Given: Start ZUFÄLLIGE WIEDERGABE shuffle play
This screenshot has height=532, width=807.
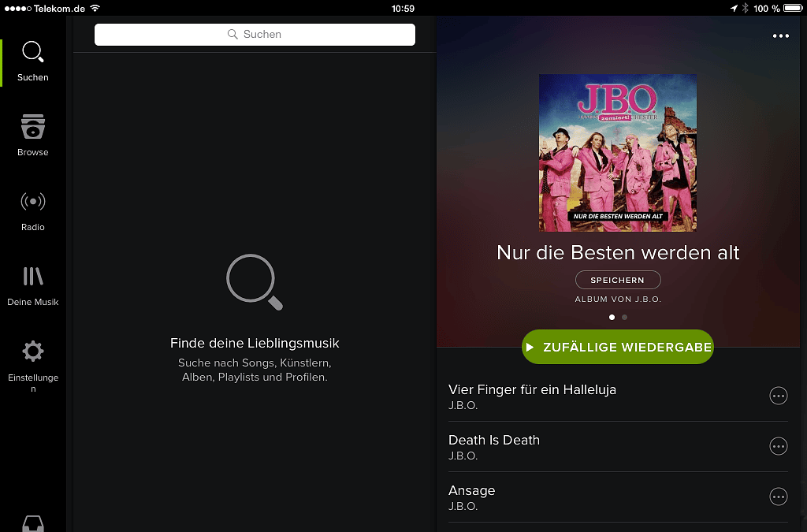Looking at the screenshot, I should (x=618, y=347).
